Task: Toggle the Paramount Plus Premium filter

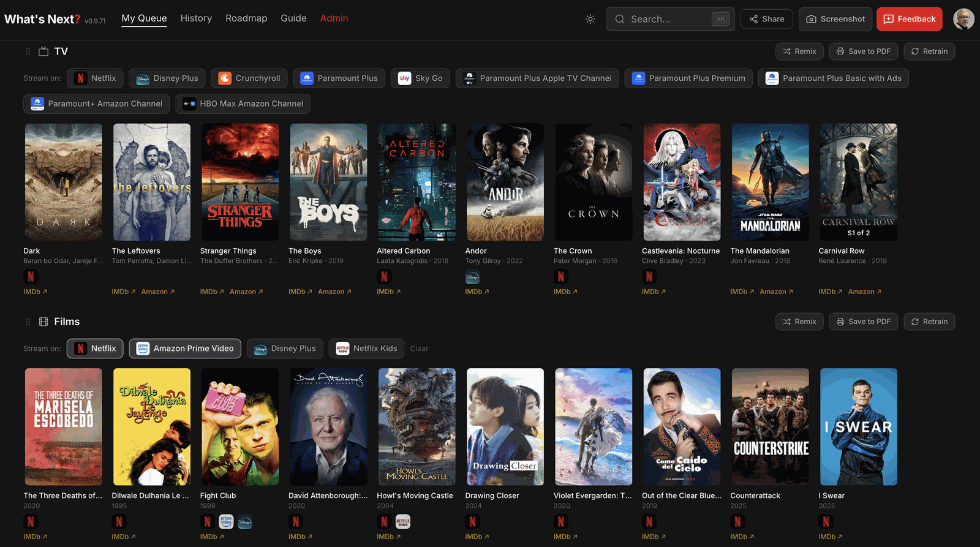Action: (688, 78)
